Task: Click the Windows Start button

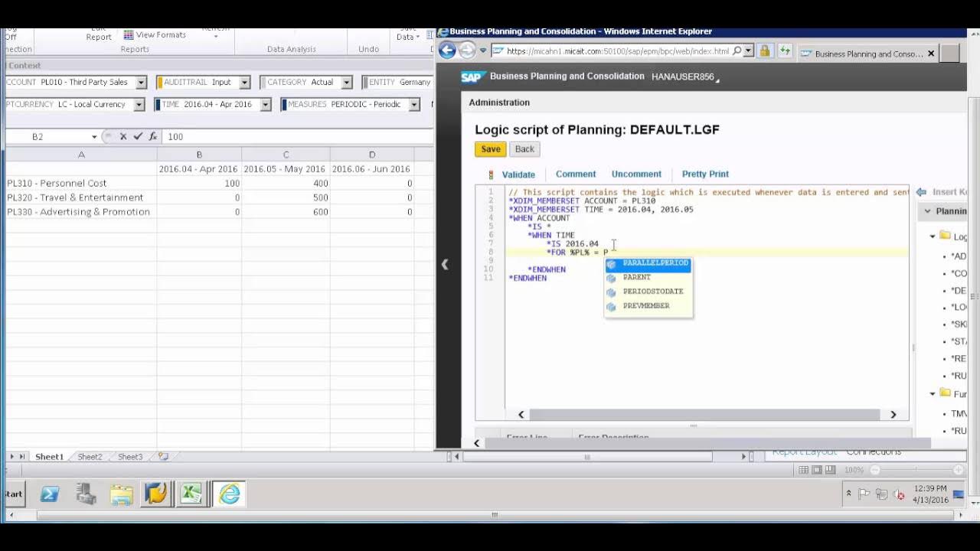Action: click(14, 494)
